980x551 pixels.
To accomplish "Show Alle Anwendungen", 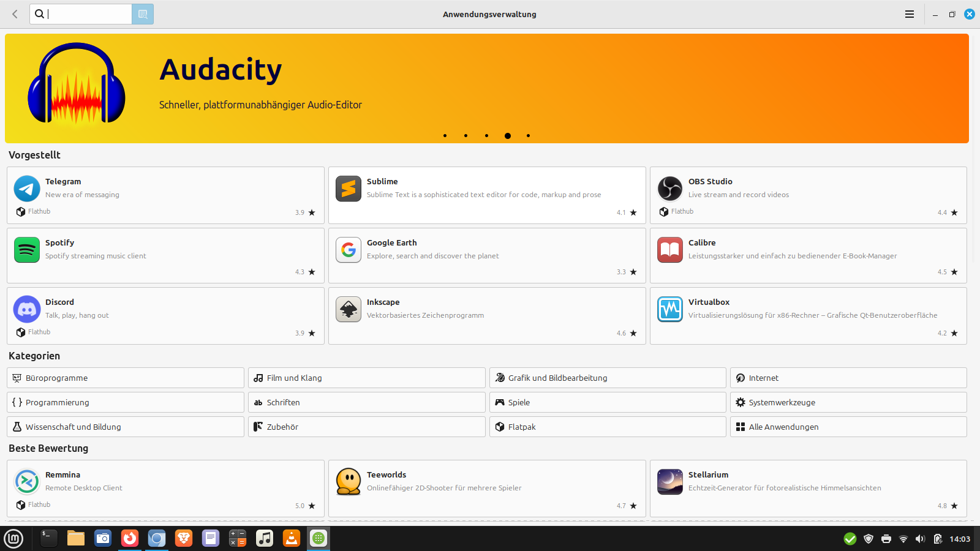I will [848, 427].
